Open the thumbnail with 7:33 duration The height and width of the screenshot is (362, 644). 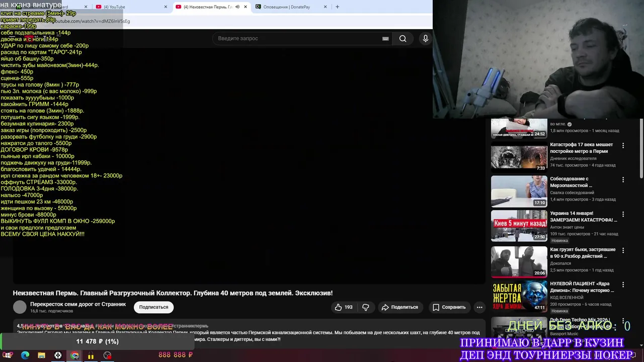coord(519,158)
